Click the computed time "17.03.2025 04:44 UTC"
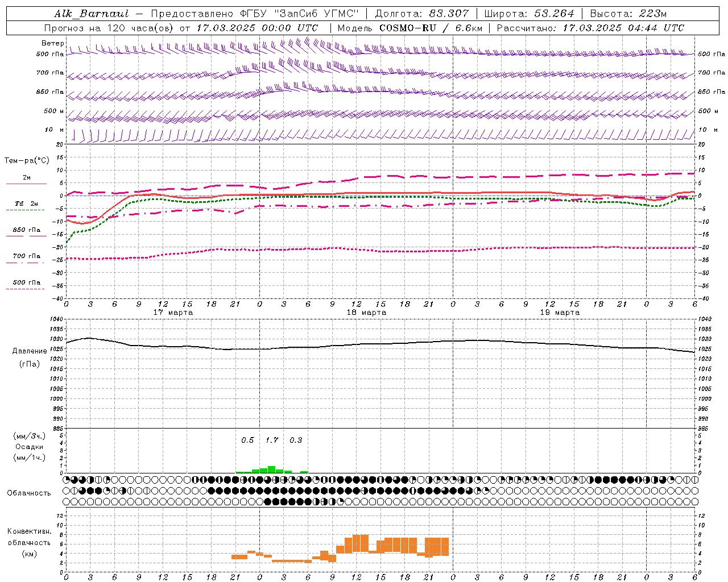This screenshot has width=728, height=582. tap(623, 28)
